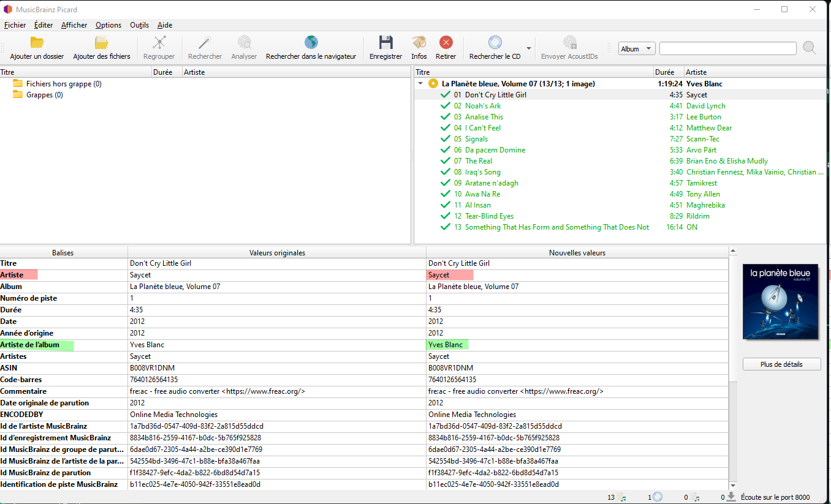Select the track I Can't Feel
This screenshot has width=831, height=504.
(x=483, y=128)
